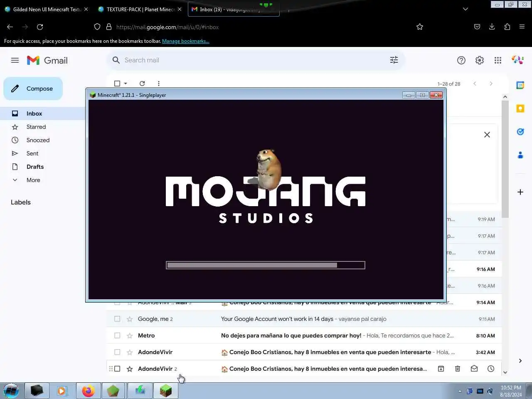Screen dimensions: 532x399
Task: Toggle the select-all checkbox in inbox toolbar
Action: coord(117,84)
